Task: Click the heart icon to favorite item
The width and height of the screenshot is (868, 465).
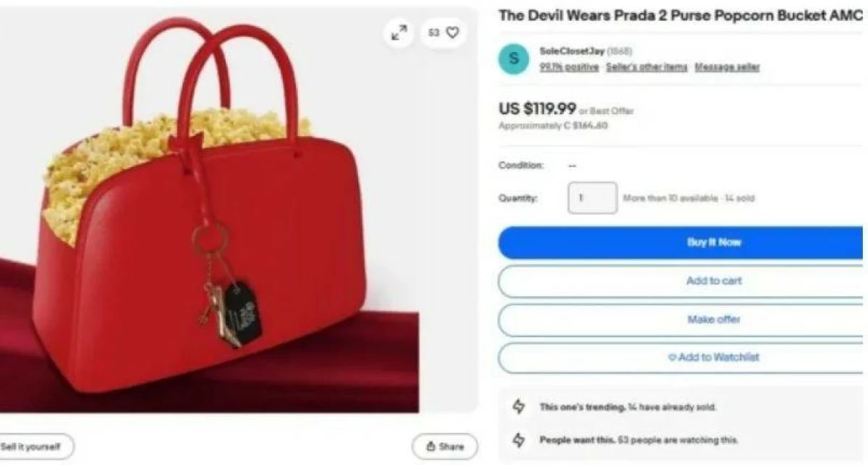Action: (x=453, y=33)
